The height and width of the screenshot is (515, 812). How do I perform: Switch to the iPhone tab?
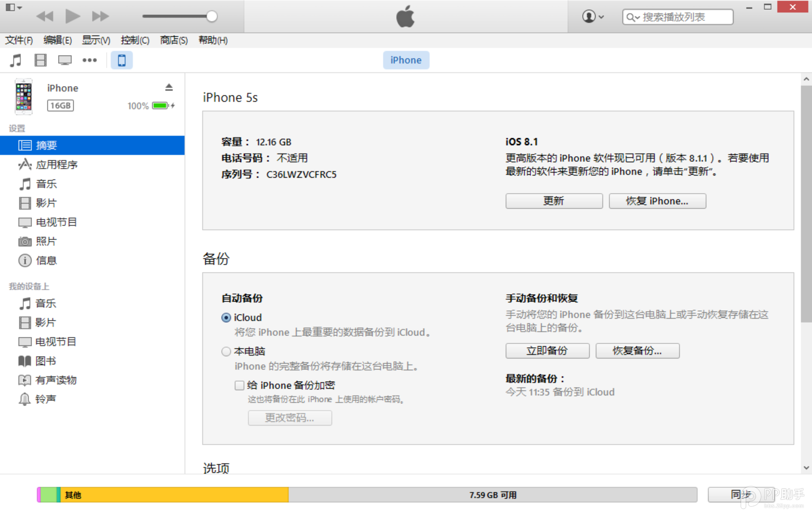[406, 60]
